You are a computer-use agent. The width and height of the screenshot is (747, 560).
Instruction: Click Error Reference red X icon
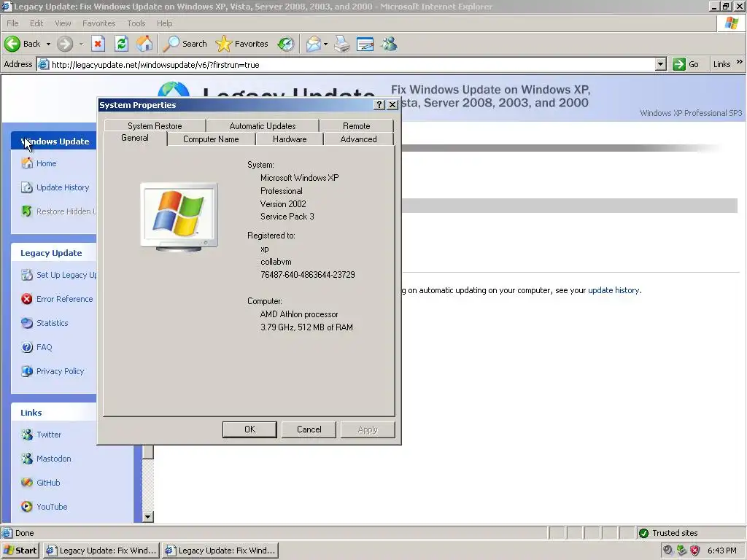click(x=27, y=299)
